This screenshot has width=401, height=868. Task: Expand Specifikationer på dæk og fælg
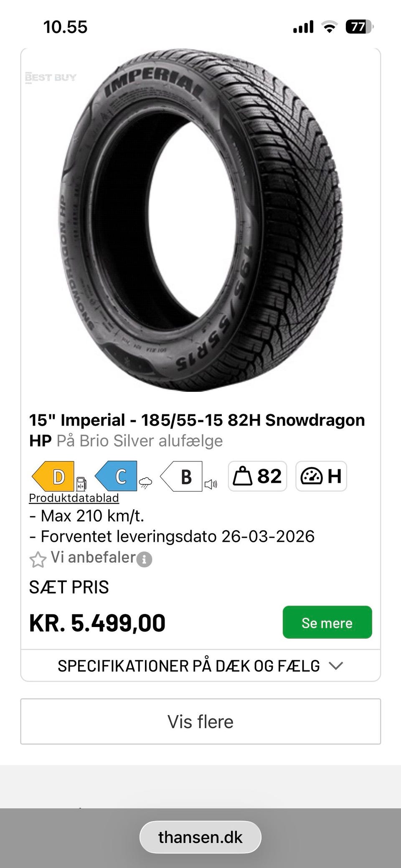[x=200, y=666]
